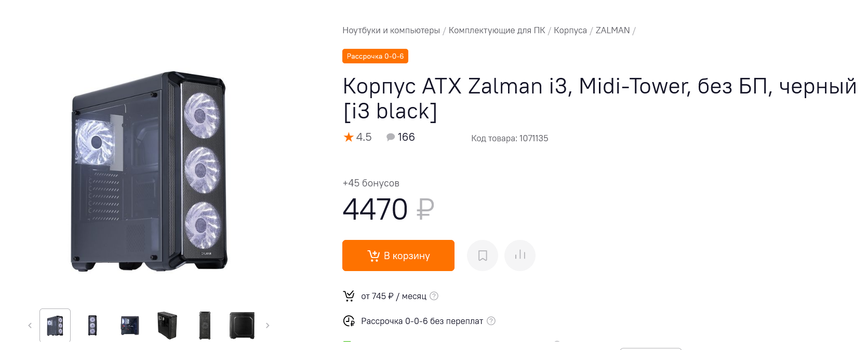
Task: Click the orange star rating icon
Action: 349,137
